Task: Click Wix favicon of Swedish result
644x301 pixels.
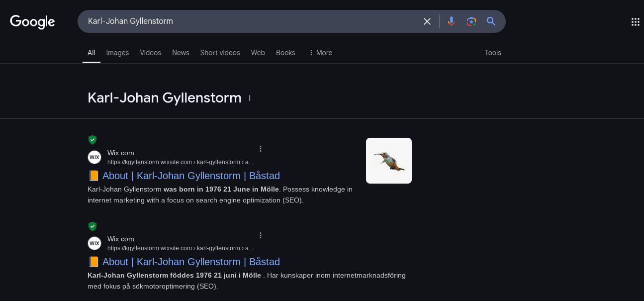Action: click(94, 243)
